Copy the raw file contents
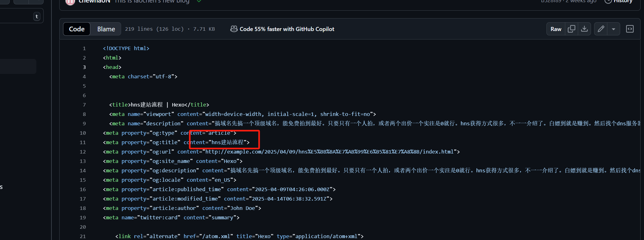 tap(572, 29)
